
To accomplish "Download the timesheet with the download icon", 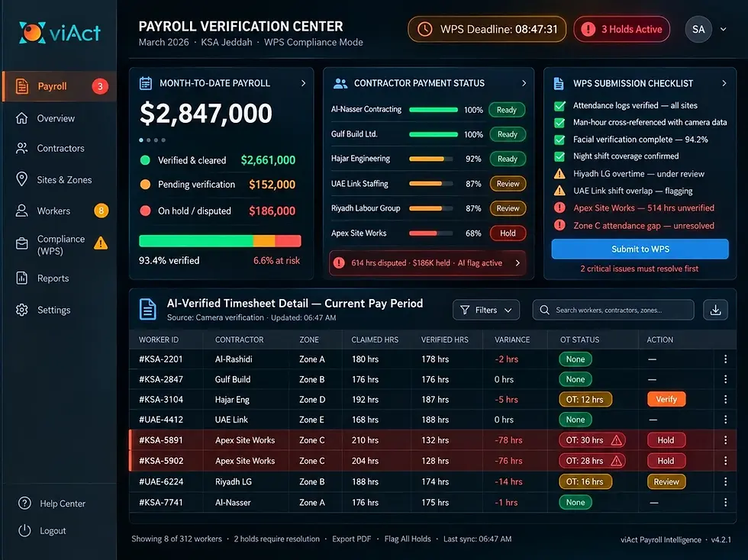I will [x=716, y=310].
